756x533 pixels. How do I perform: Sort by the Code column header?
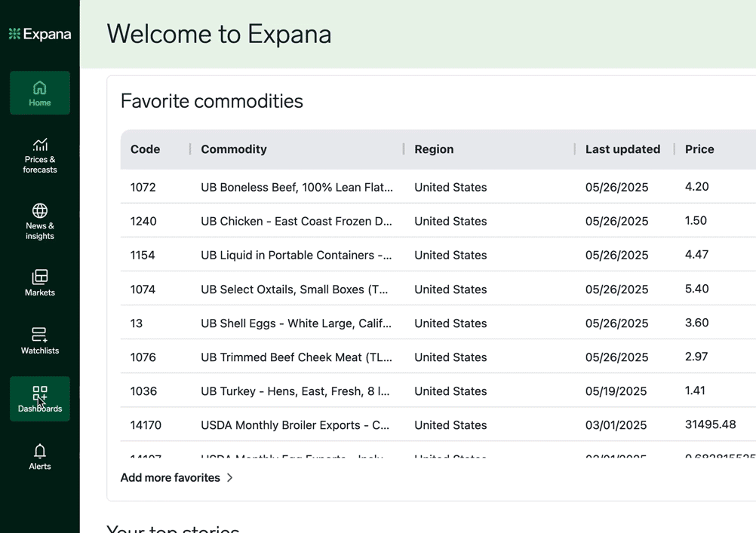[145, 149]
